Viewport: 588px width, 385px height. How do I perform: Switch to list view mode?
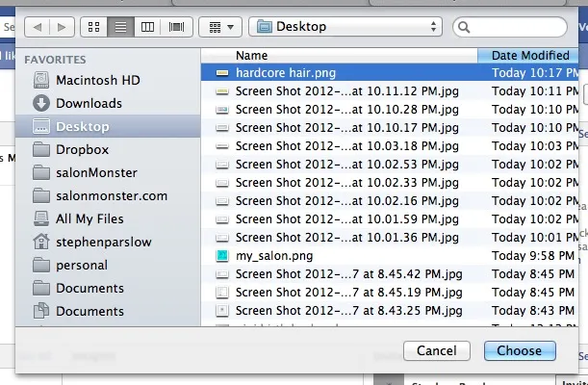point(120,27)
